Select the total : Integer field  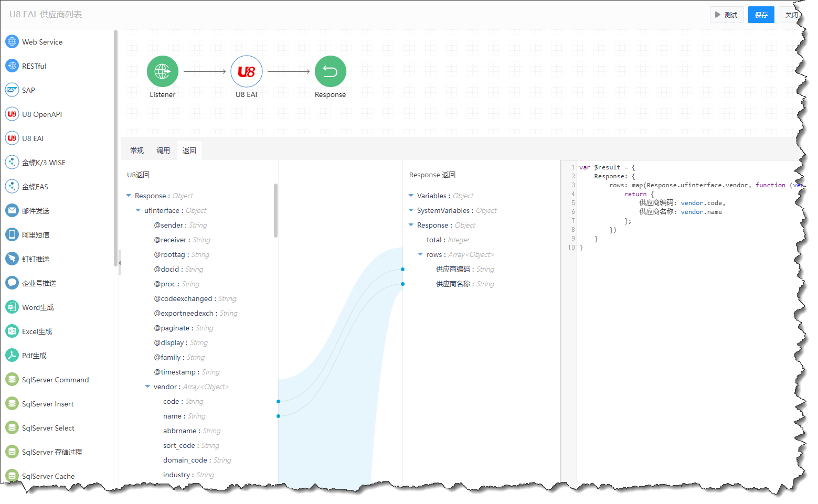tap(448, 240)
